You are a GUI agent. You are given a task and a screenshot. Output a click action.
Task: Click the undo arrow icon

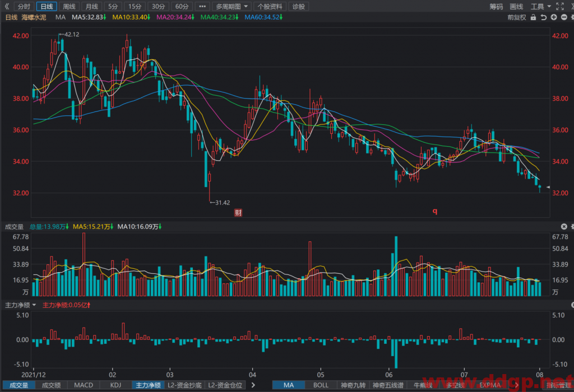(x=544, y=17)
